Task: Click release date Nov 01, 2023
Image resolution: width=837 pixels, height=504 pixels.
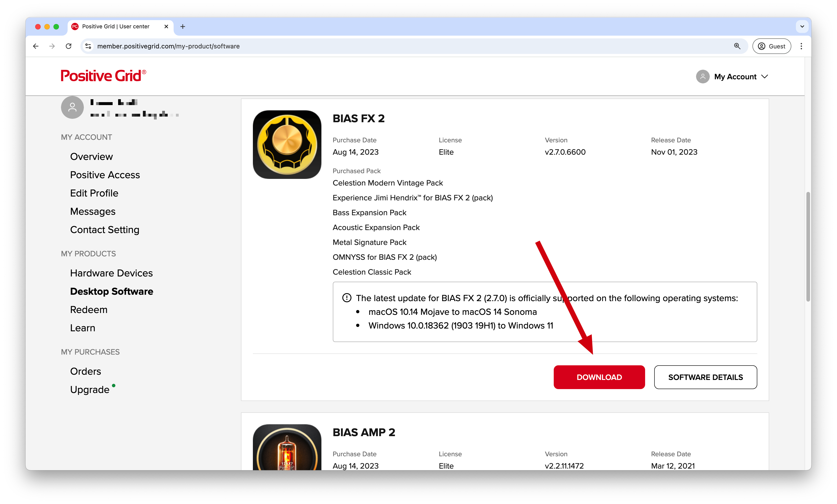Action: [674, 152]
